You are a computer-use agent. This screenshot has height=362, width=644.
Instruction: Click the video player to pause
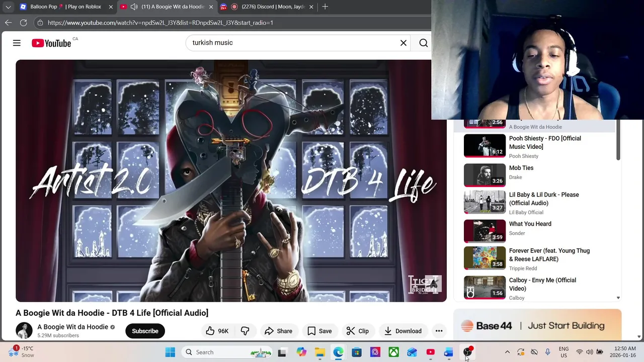[231, 180]
